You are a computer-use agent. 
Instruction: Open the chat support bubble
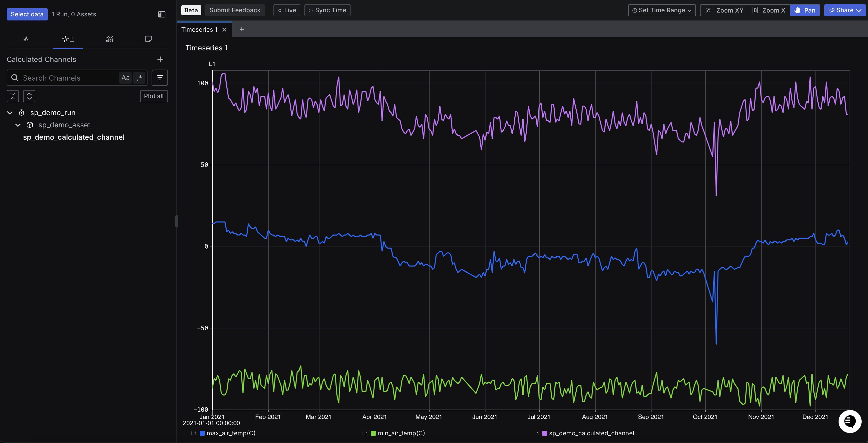pos(850,421)
